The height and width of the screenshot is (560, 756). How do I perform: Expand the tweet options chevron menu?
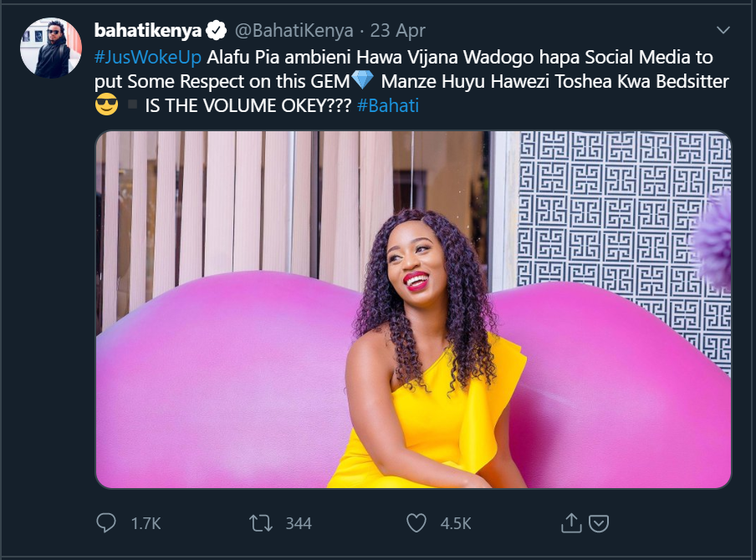point(723,31)
